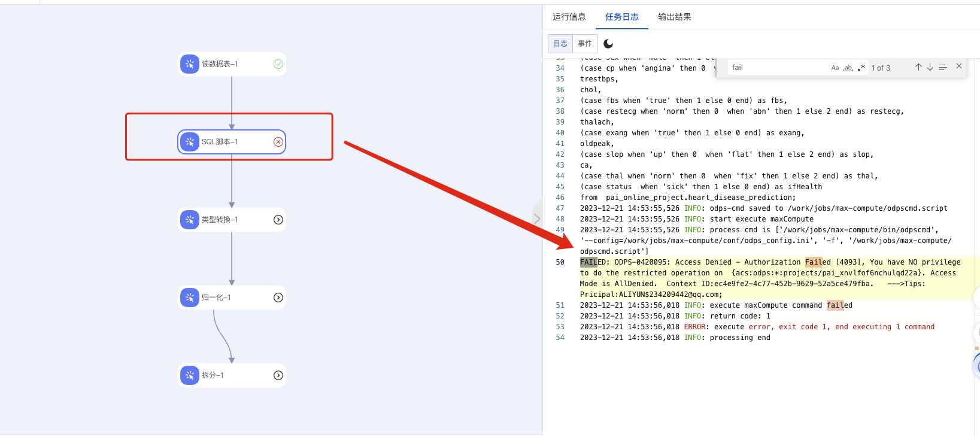
Task: Switch to 输出结果 tab
Action: tap(675, 17)
